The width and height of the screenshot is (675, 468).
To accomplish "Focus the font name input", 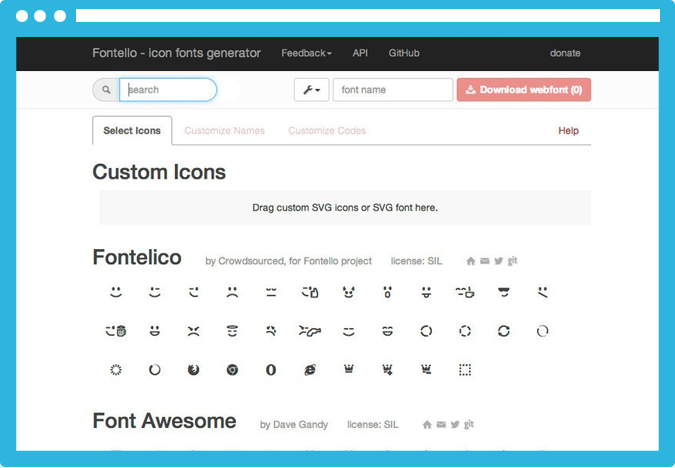I will click(393, 90).
